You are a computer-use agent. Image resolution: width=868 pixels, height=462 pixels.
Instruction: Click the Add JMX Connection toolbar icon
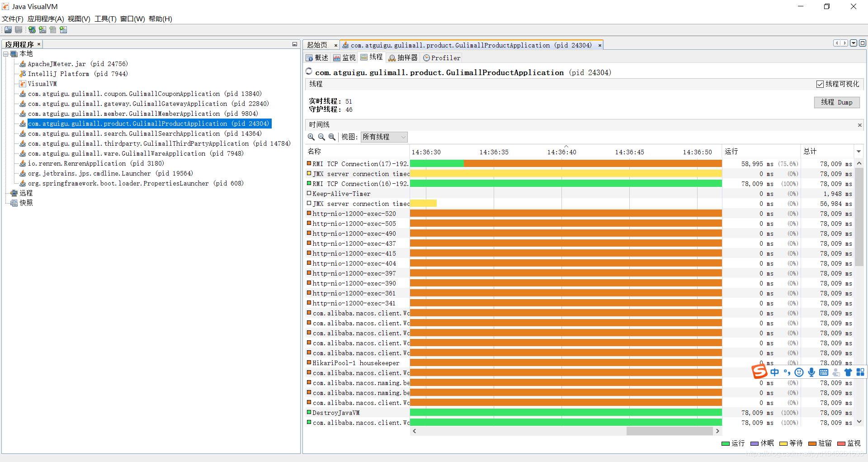[x=42, y=30]
